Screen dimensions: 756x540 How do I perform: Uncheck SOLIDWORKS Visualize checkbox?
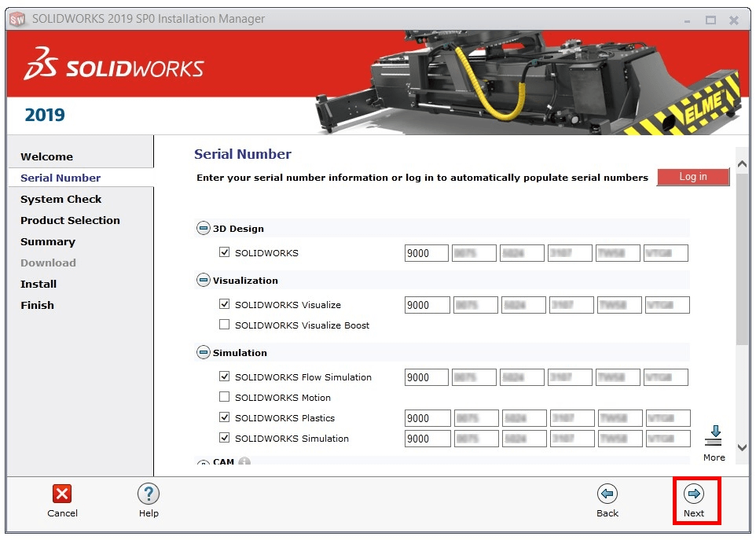224,304
